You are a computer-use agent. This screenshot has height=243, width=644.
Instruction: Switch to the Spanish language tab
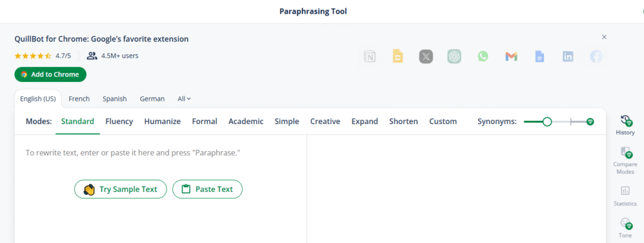[x=114, y=99]
